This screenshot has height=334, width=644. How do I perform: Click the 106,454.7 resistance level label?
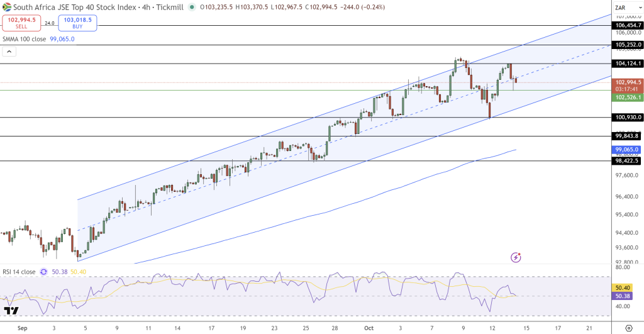pyautogui.click(x=628, y=26)
